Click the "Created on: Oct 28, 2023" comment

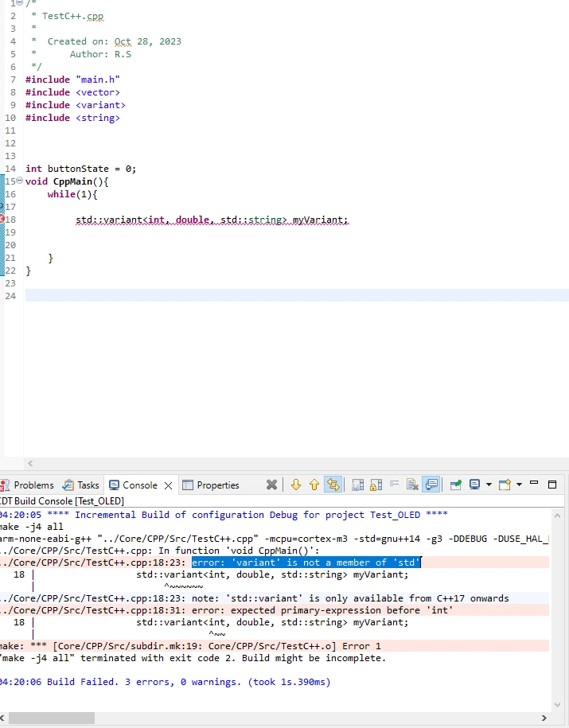point(115,41)
